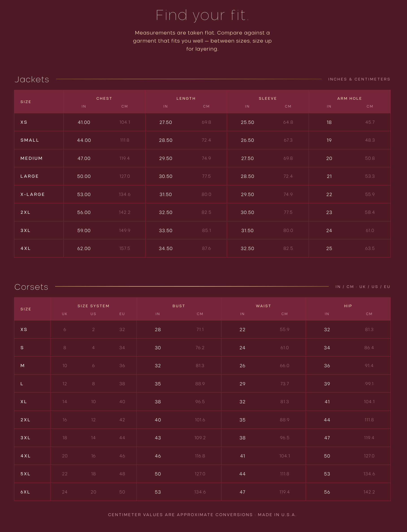This screenshot has height=532, width=407.
Task: Click the footer 'CENTIMETER VALUES ARE APPROXIMATE CONVERSIONS' note
Action: pyautogui.click(x=180, y=515)
